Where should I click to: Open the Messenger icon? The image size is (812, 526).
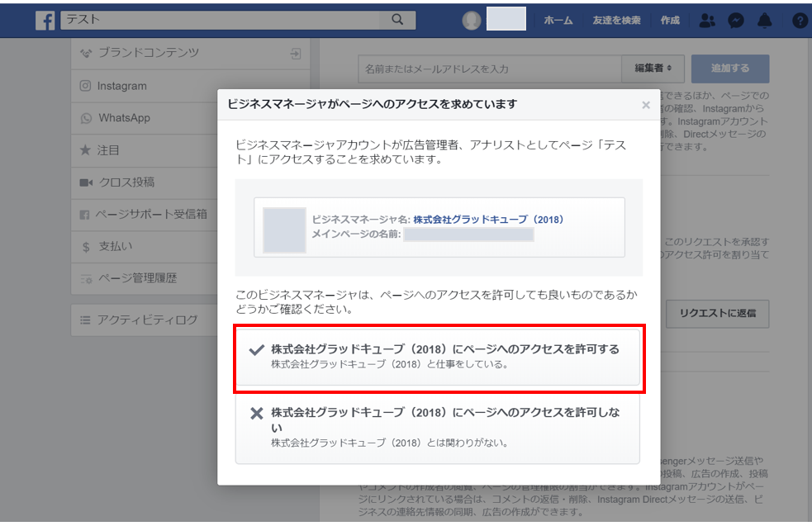pos(736,20)
